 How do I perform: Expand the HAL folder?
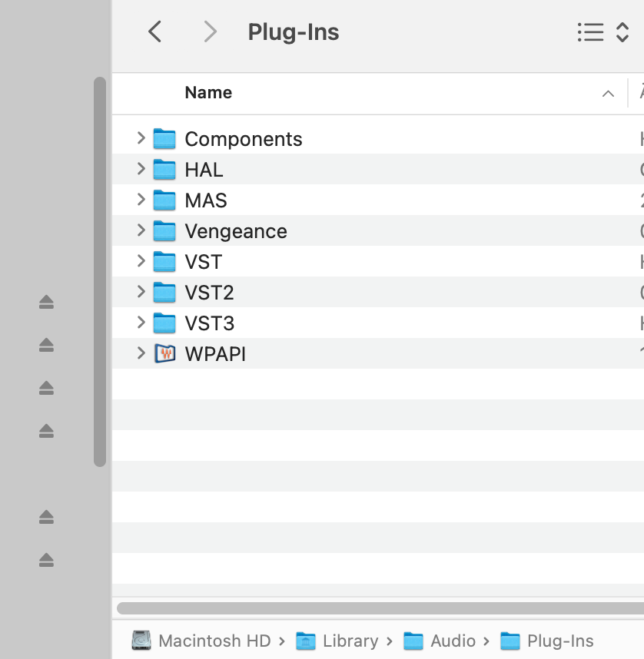pyautogui.click(x=141, y=169)
